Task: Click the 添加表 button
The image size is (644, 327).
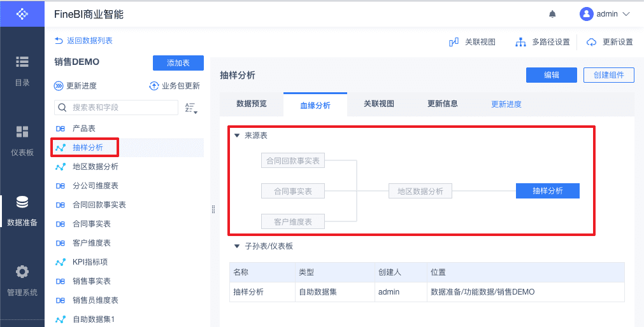Action: 178,63
